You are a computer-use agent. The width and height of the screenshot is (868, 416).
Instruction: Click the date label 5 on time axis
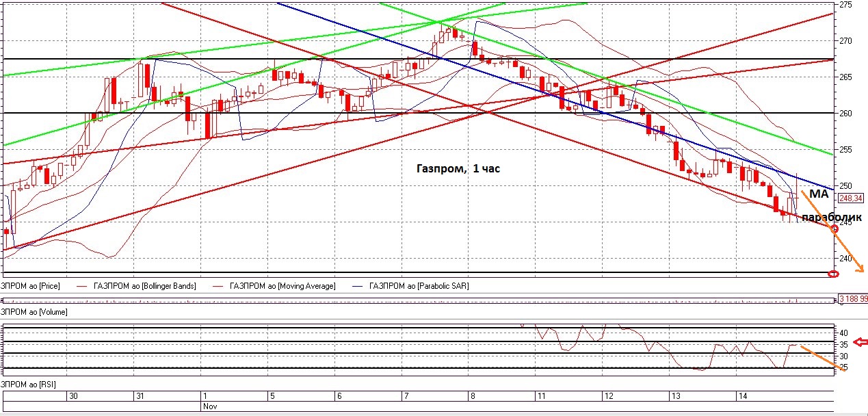272,396
